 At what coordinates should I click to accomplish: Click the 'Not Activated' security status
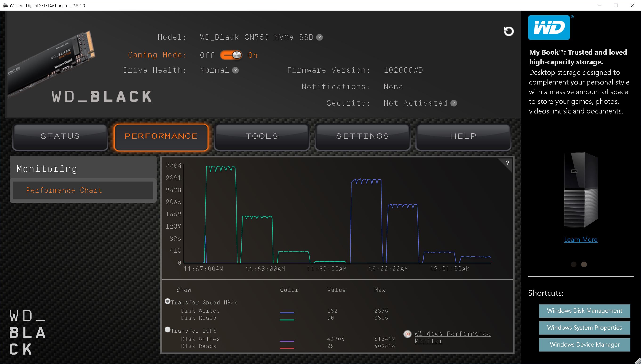click(x=415, y=103)
